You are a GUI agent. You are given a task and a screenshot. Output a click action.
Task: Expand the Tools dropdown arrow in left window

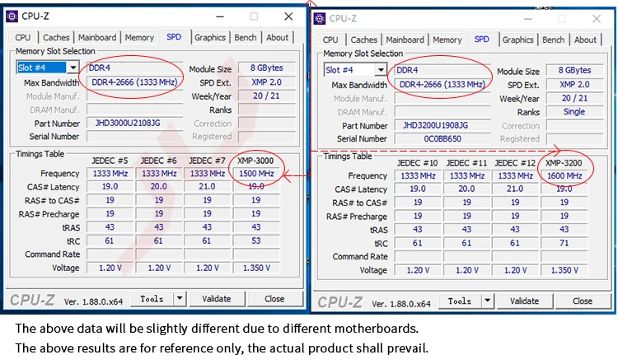[x=180, y=299]
